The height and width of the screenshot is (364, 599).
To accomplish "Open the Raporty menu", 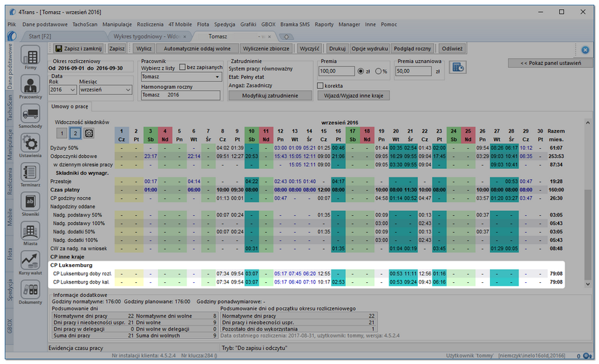I will (324, 24).
